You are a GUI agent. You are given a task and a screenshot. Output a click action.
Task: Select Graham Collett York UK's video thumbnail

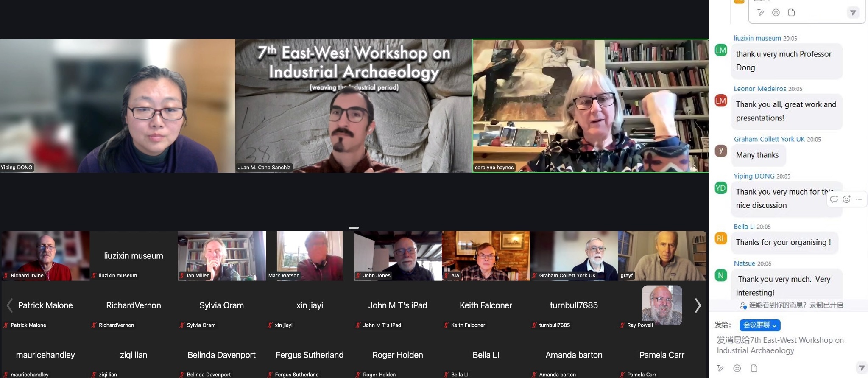(574, 256)
